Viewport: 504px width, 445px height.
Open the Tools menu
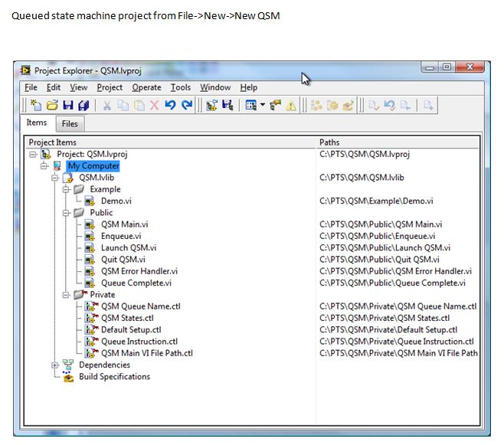181,87
